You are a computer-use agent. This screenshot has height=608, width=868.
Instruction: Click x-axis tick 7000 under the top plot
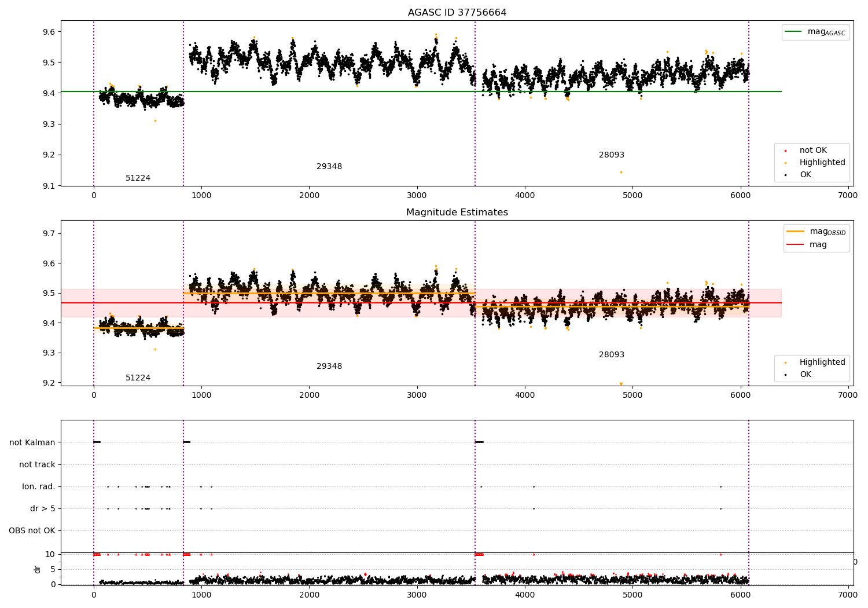[x=848, y=196]
